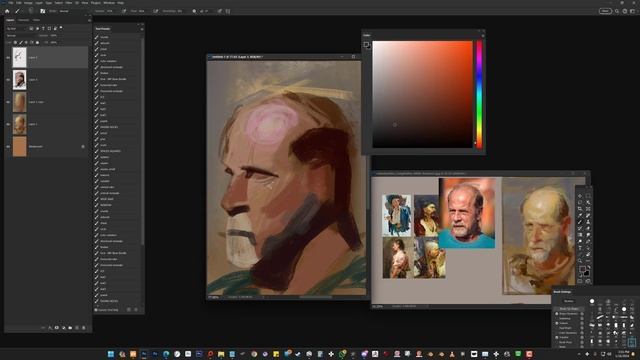Click foreground color swatch in toolbox
Viewport: 640px width, 360px height.
582,269
